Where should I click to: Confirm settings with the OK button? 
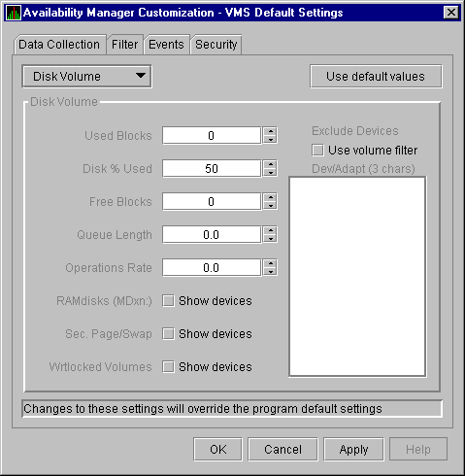click(217, 449)
